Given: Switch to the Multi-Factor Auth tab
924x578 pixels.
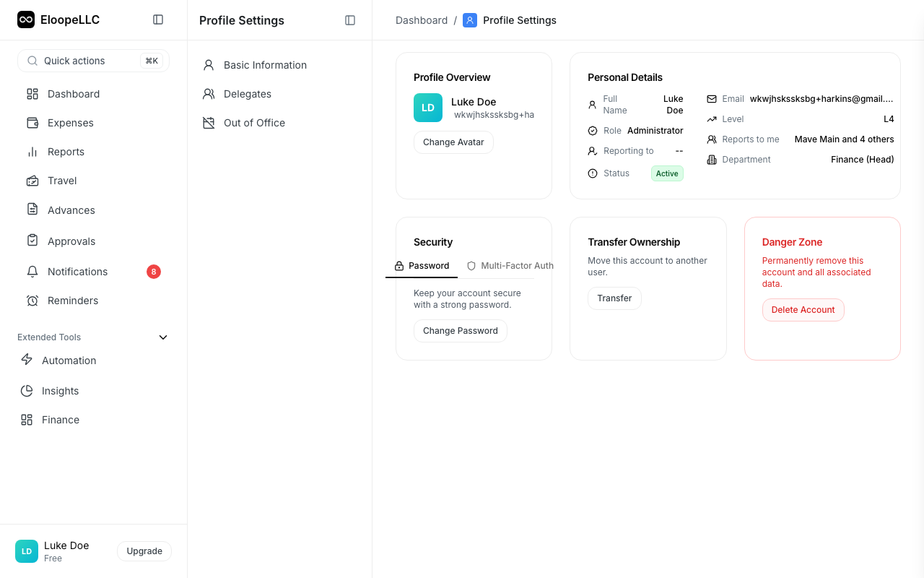Looking at the screenshot, I should click(x=510, y=265).
